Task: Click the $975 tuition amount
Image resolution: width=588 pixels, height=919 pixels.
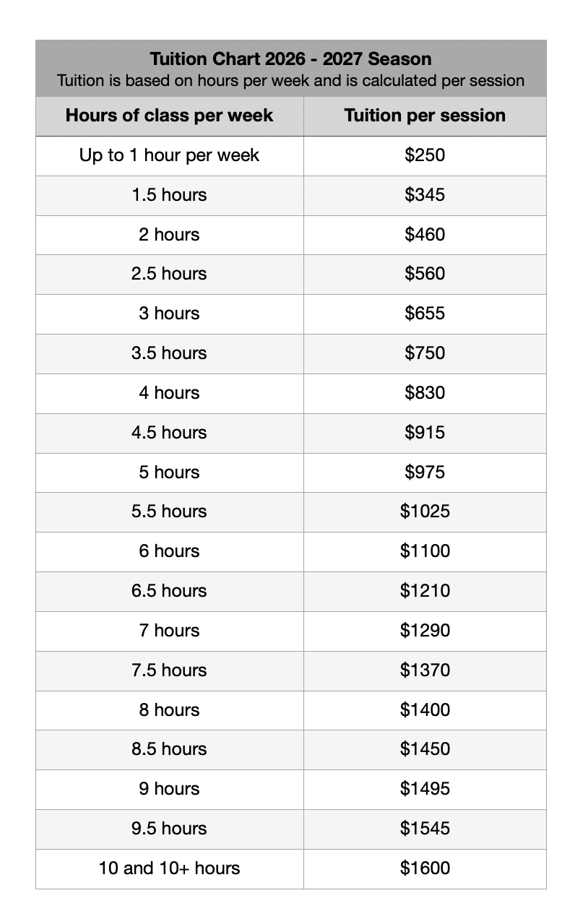Action: tap(425, 473)
